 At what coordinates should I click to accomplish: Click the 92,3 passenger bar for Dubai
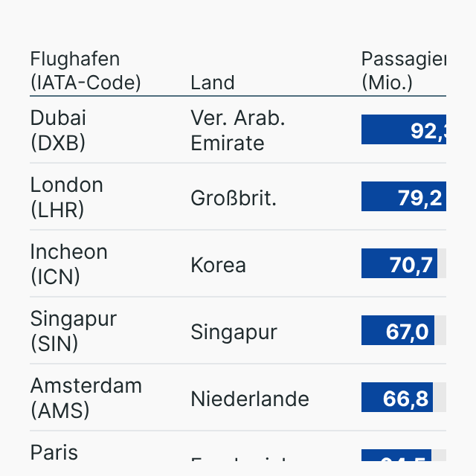tap(404, 130)
